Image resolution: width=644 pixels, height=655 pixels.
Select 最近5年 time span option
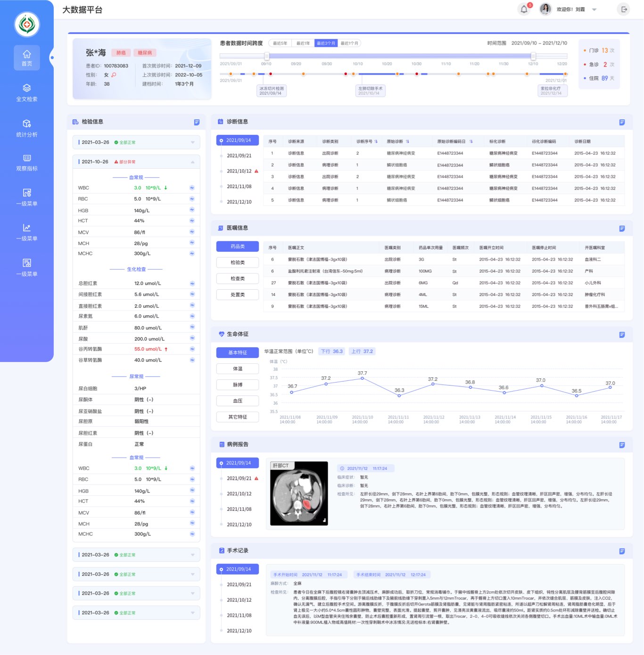click(x=280, y=43)
